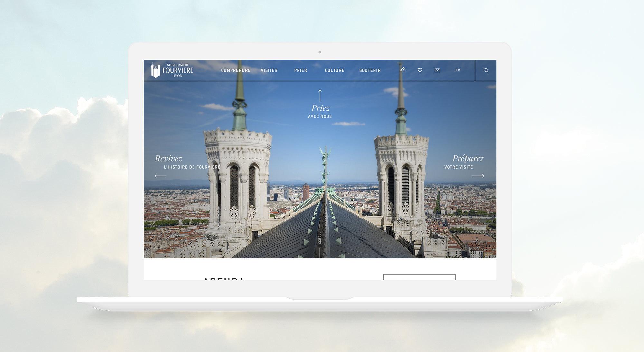Follow Revivez l'histoire de Fourvière link
Image resolution: width=644 pixels, height=352 pixels.
click(187, 162)
